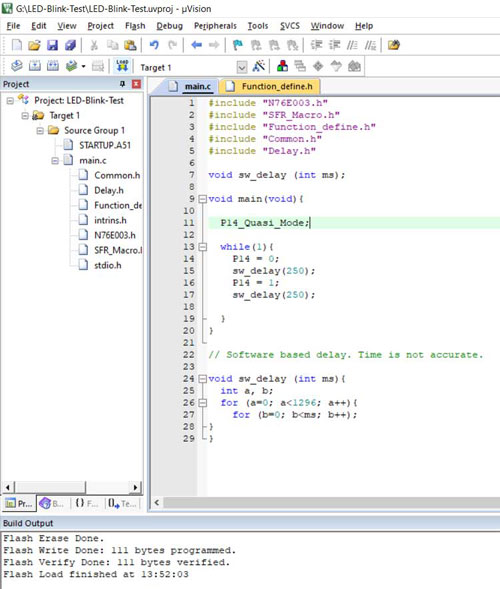This screenshot has width=500, height=589.
Task: Undo the last edit
Action: 154,45
